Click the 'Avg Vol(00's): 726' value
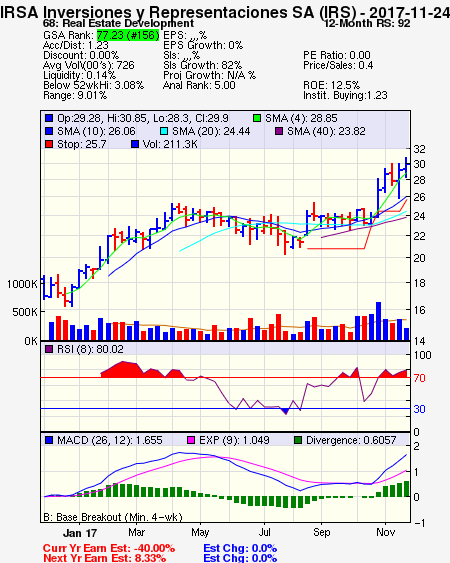 coord(89,65)
